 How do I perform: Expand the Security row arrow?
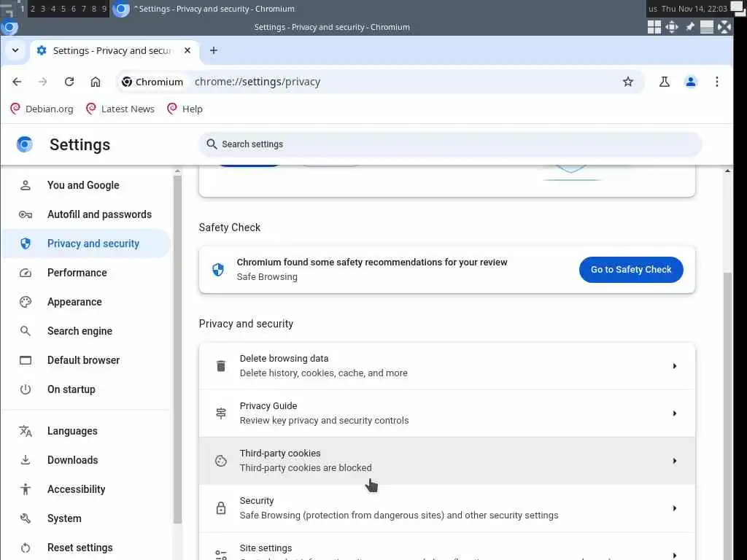click(x=675, y=508)
